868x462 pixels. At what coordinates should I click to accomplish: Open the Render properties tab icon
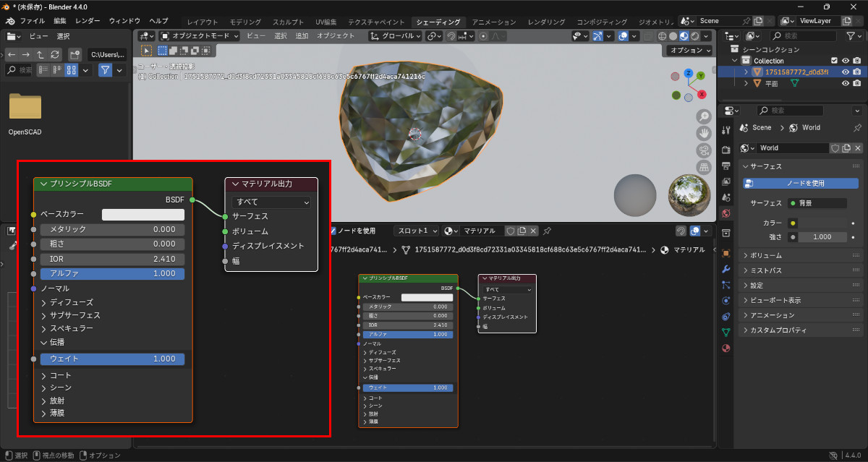726,150
